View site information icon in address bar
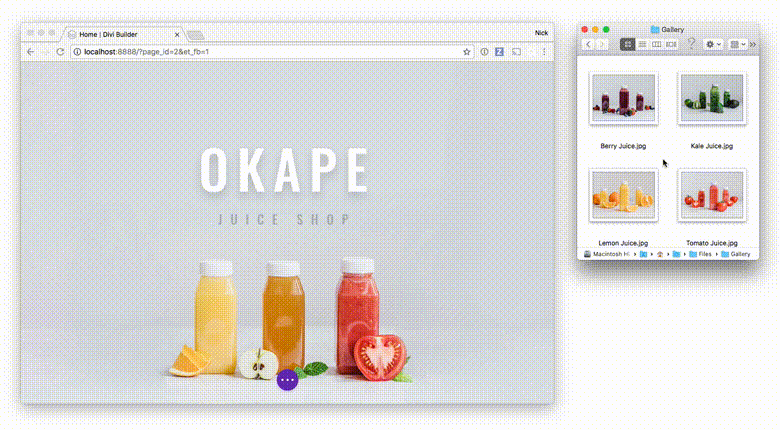Viewport: 780px width, 430px height. [x=77, y=52]
